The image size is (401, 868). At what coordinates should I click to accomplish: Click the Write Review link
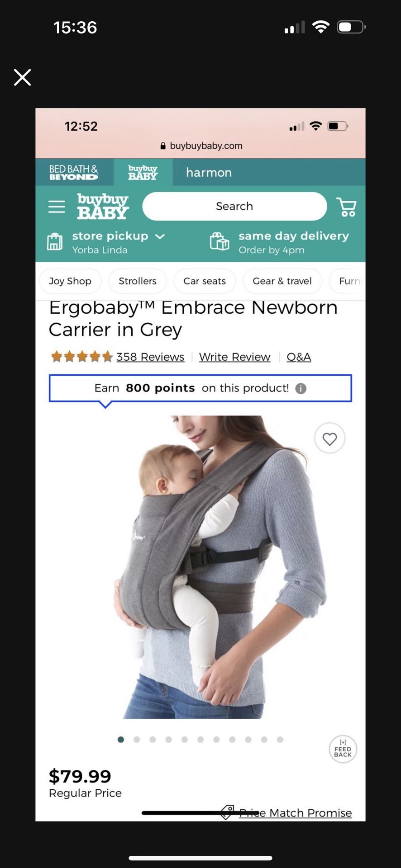pos(234,357)
